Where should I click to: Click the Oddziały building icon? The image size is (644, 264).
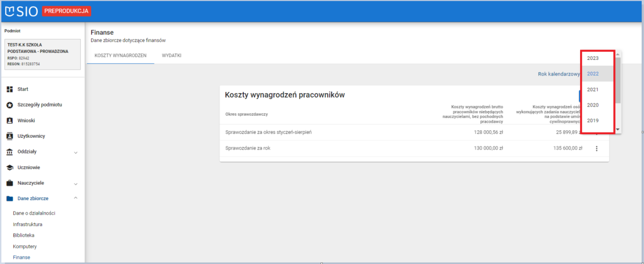click(x=9, y=152)
